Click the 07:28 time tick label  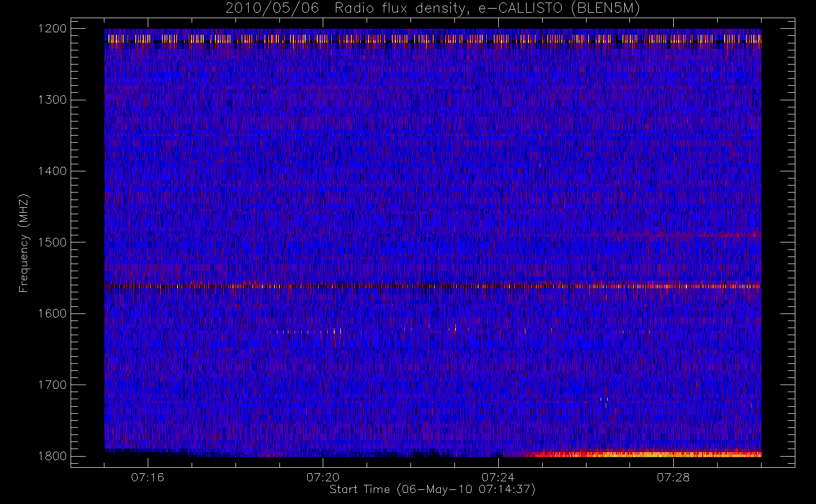click(x=673, y=477)
